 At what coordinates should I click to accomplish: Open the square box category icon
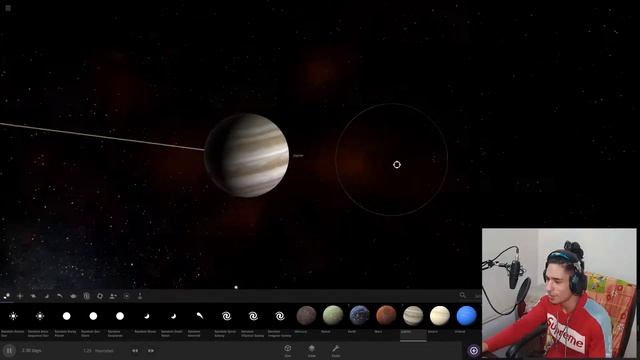point(127,296)
